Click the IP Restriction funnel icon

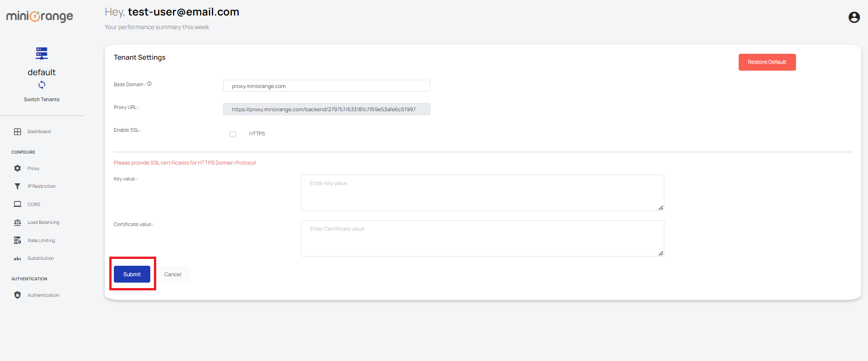(x=17, y=186)
